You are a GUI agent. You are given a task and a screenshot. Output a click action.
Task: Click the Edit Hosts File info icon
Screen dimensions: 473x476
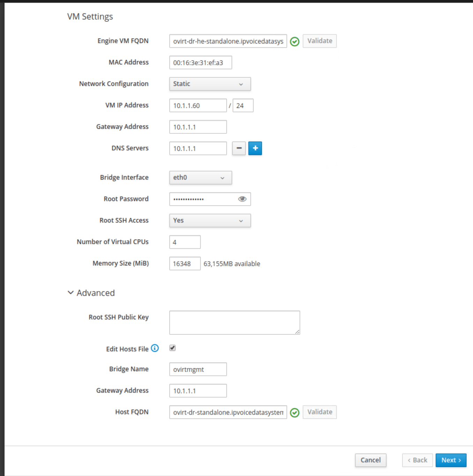[x=155, y=348]
